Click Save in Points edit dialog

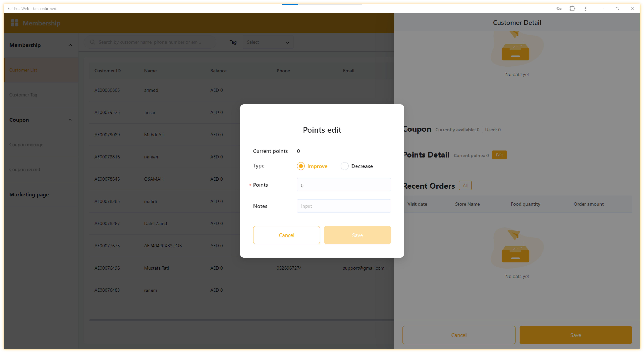click(x=357, y=235)
